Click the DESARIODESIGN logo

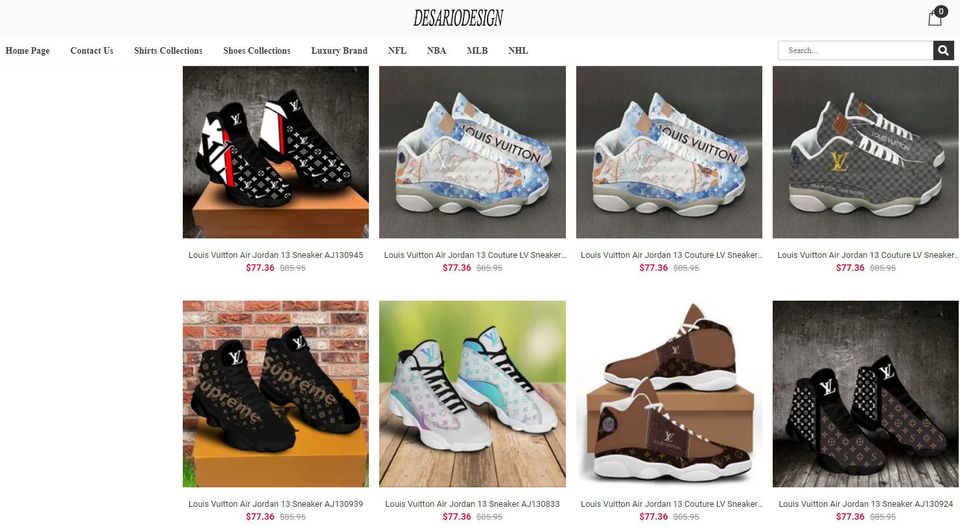click(x=458, y=18)
